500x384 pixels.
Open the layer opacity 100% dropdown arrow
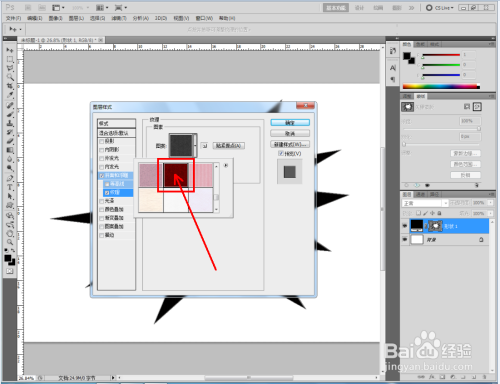click(x=491, y=203)
